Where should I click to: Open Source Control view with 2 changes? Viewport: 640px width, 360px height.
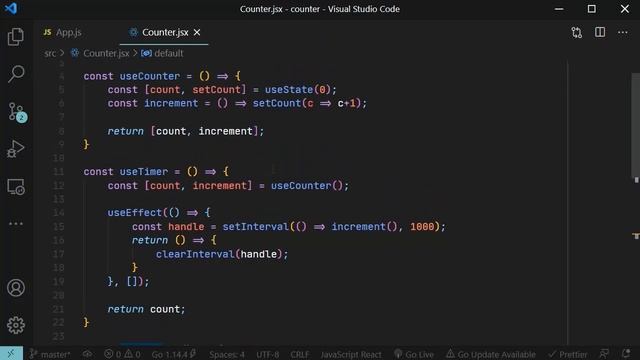point(17,112)
